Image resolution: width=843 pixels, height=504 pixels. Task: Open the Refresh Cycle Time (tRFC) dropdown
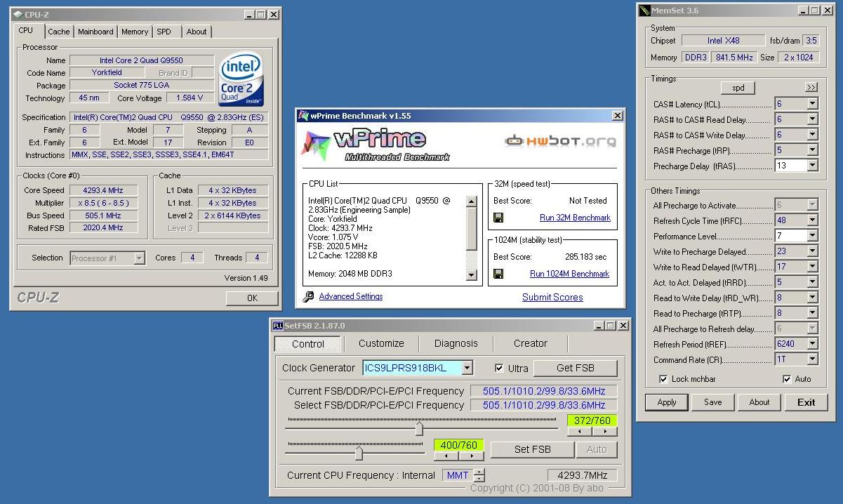coord(812,220)
